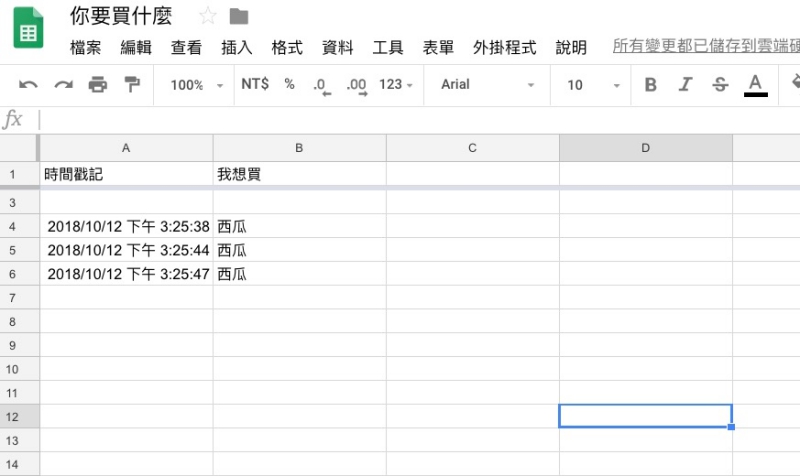Click the move to folder icon

[x=238, y=16]
